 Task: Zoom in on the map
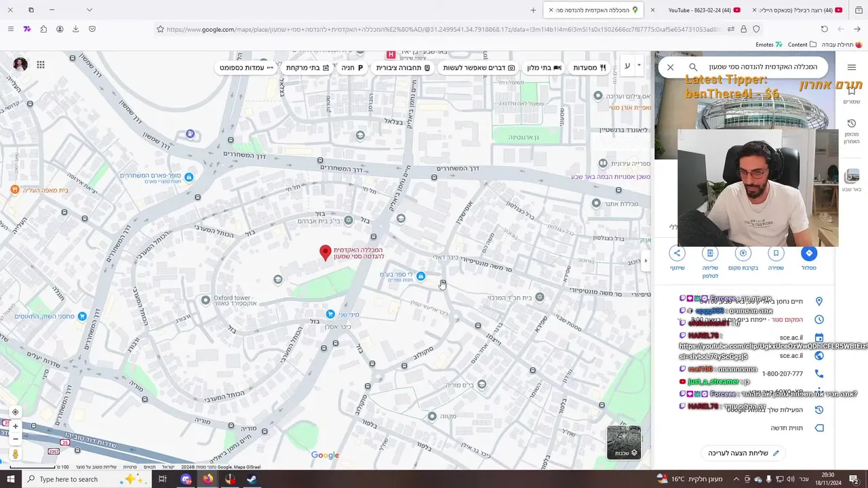click(x=16, y=426)
